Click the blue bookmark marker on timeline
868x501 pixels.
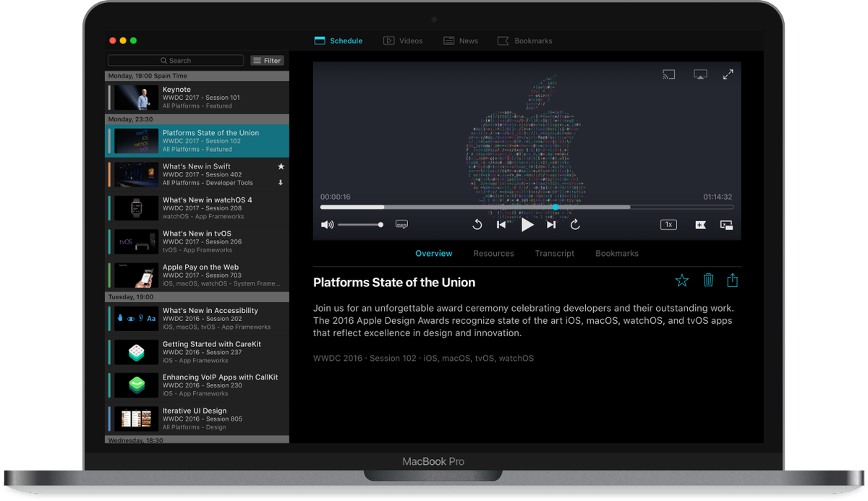pyautogui.click(x=556, y=207)
